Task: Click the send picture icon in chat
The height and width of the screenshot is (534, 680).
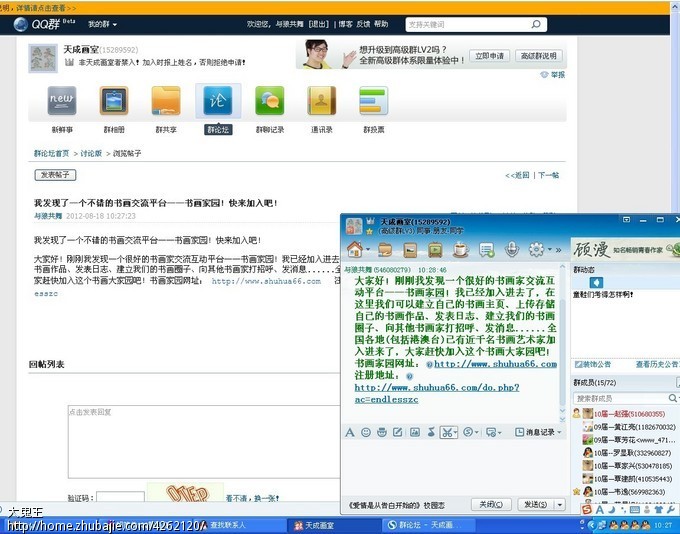Action: click(x=415, y=432)
